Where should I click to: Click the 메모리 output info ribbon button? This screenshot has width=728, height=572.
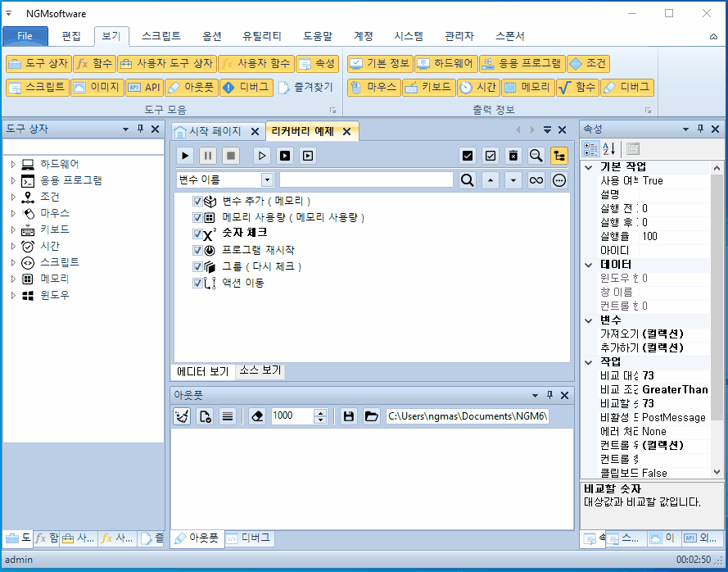tap(528, 88)
